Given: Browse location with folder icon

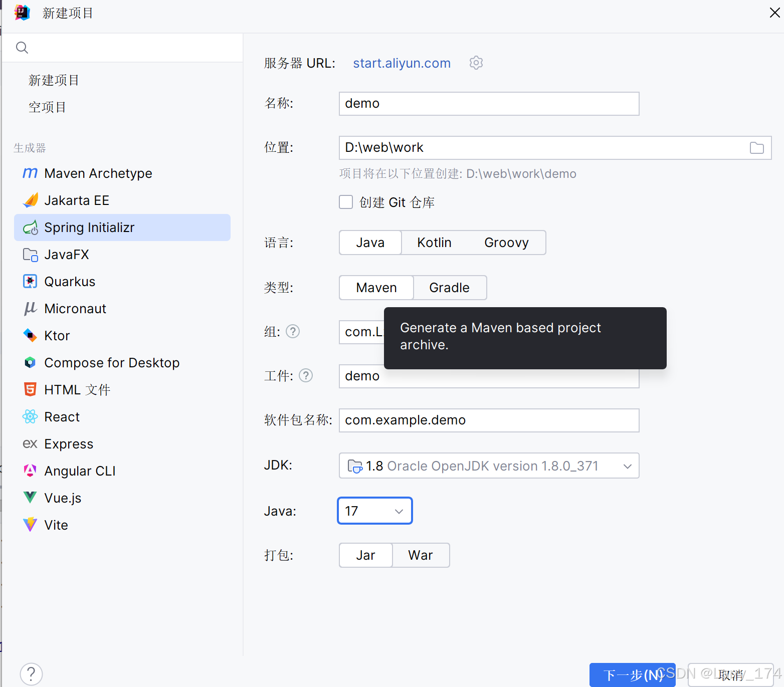Looking at the screenshot, I should point(757,148).
